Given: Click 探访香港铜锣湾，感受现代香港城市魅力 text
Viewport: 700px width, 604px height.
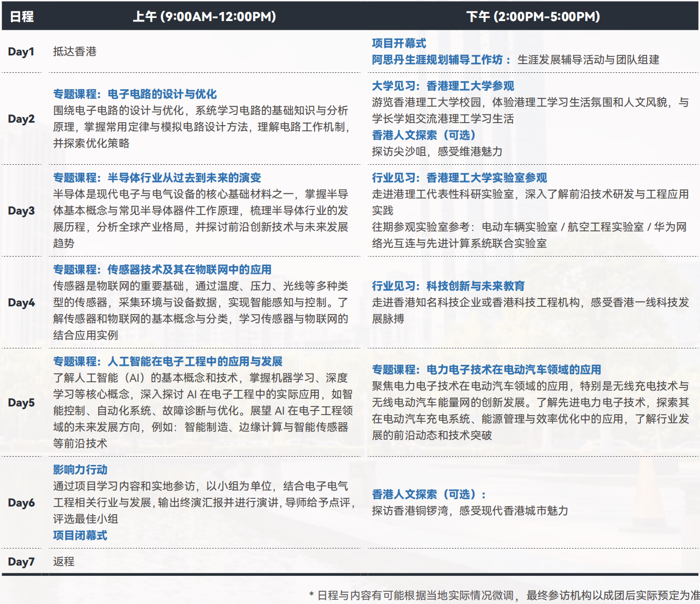Looking at the screenshot, I should [470, 511].
